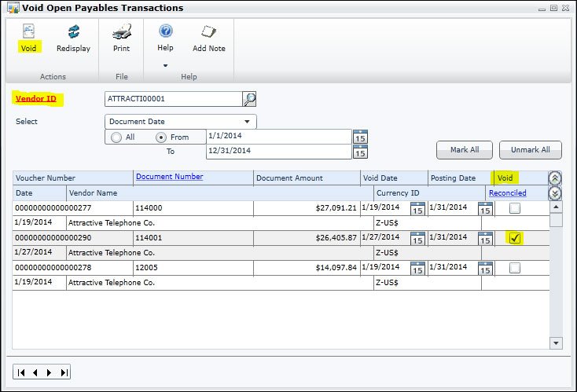Screen dimensions: 577x392
Task: Open calendar for To date 12/31/2014
Action: [360, 152]
